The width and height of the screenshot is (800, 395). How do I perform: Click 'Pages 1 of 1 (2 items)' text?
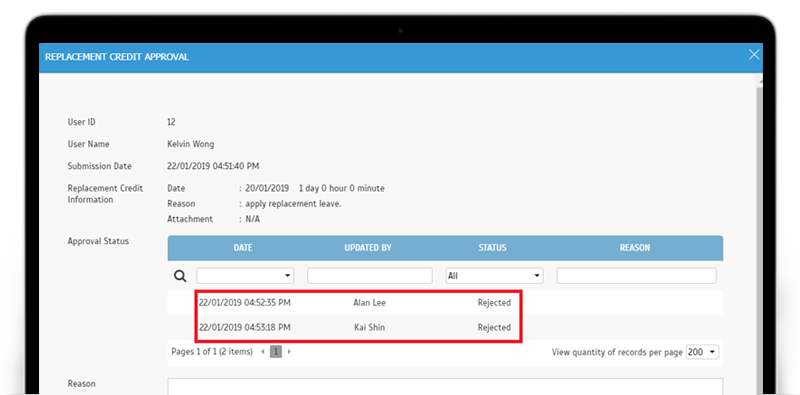(212, 352)
